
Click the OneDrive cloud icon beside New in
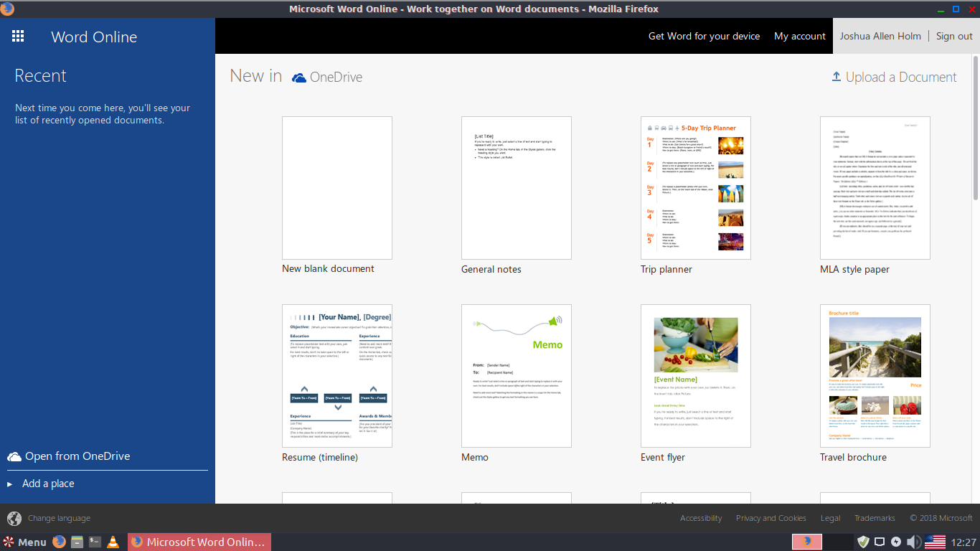pyautogui.click(x=299, y=77)
